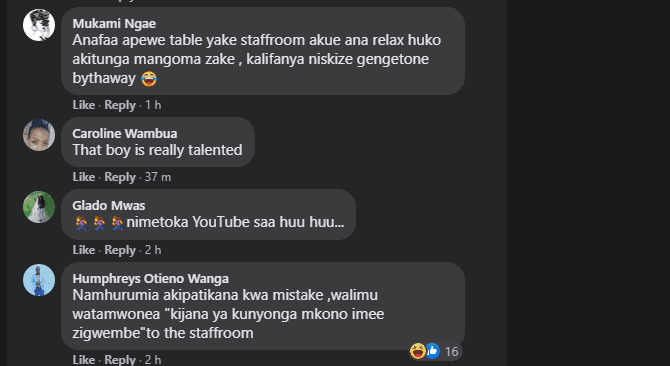Image resolution: width=670 pixels, height=366 pixels.
Task: View the 16 reactions count
Action: [x=451, y=351]
